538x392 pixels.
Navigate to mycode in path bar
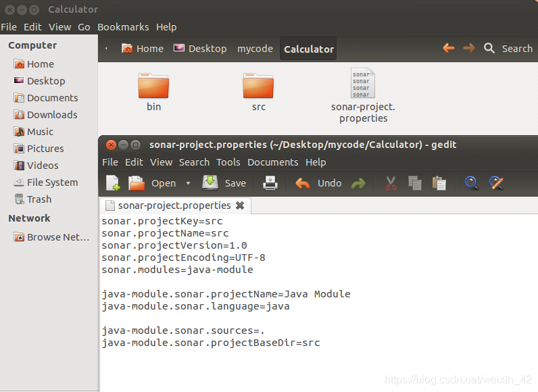click(x=255, y=49)
